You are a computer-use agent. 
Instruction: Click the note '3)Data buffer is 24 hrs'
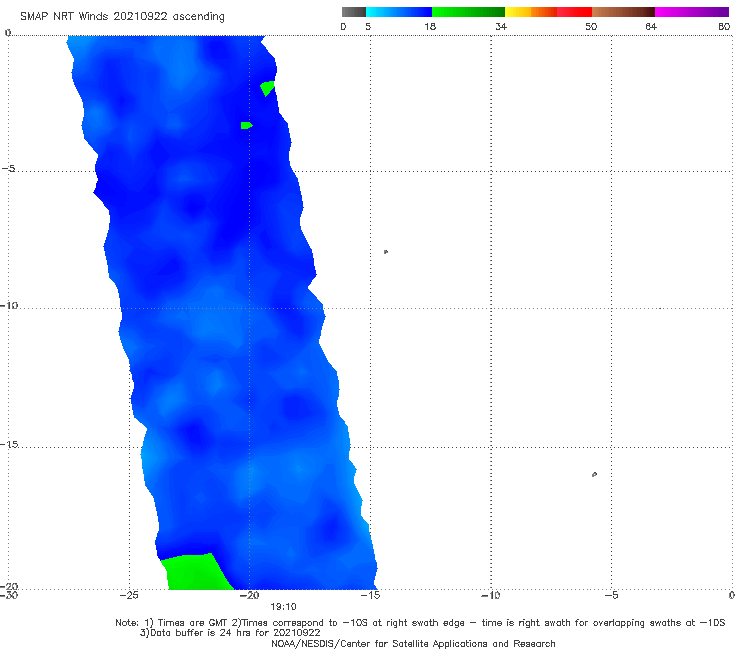(x=230, y=633)
